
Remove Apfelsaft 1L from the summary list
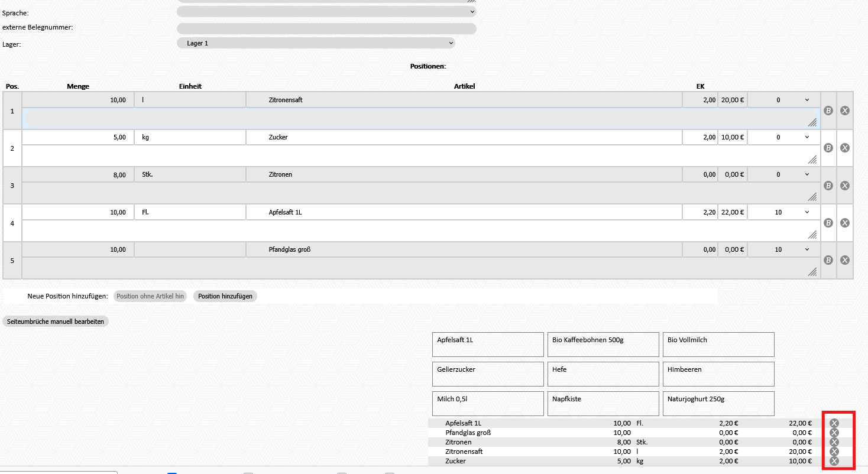tap(834, 423)
